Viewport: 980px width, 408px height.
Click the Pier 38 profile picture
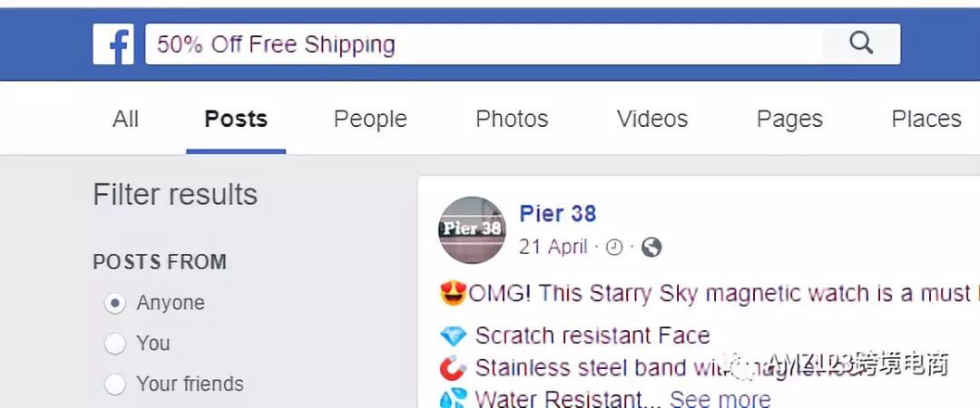tap(472, 230)
